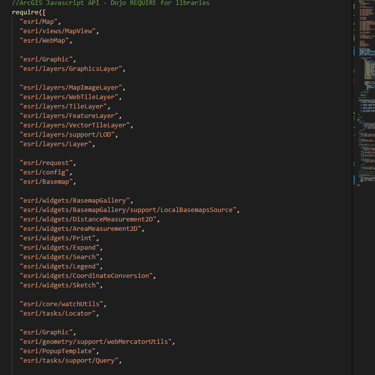375x375 pixels.
Task: Click the webMercatorUtils import line
Action: click(x=96, y=342)
